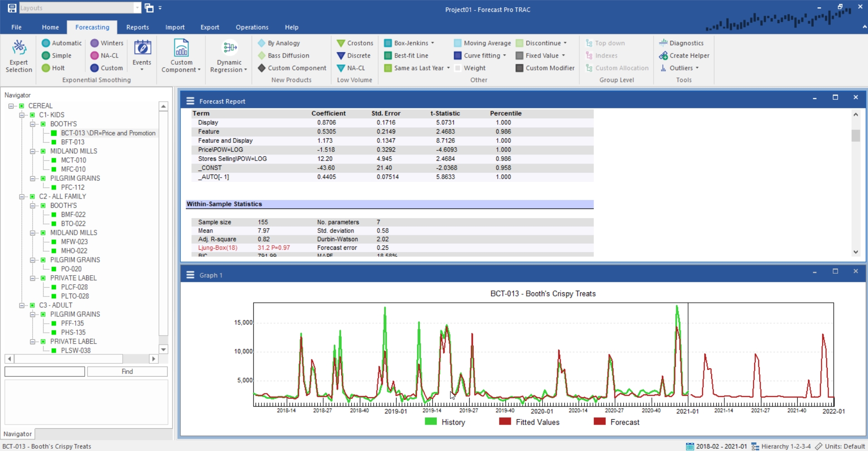Click the Fitted Values legend swatch
This screenshot has width=868, height=451.
tap(505, 422)
